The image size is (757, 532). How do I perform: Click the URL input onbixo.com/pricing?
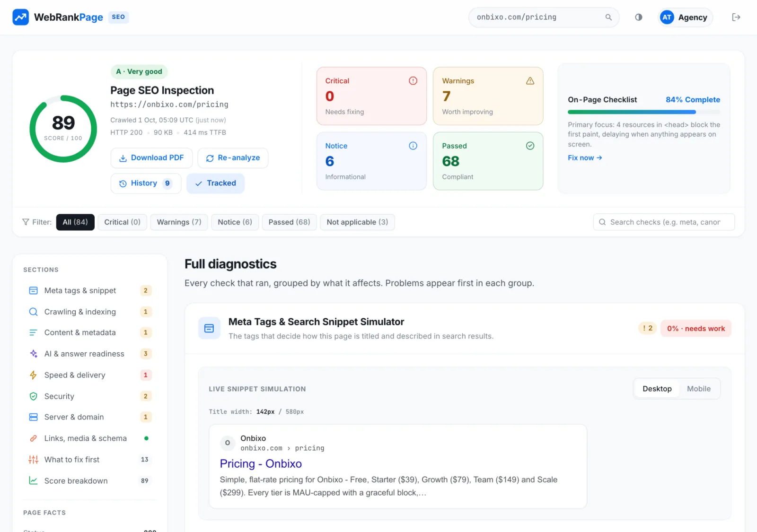(x=544, y=17)
